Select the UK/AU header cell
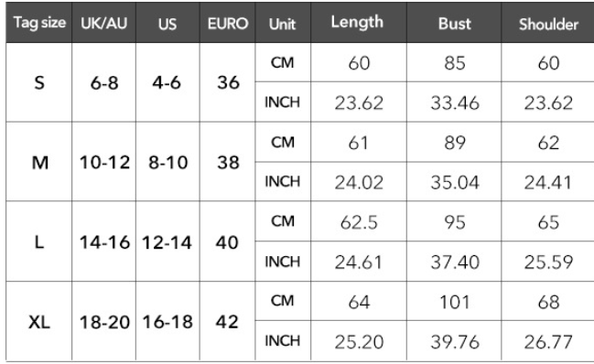This screenshot has height=364, width=594. pyautogui.click(x=103, y=23)
